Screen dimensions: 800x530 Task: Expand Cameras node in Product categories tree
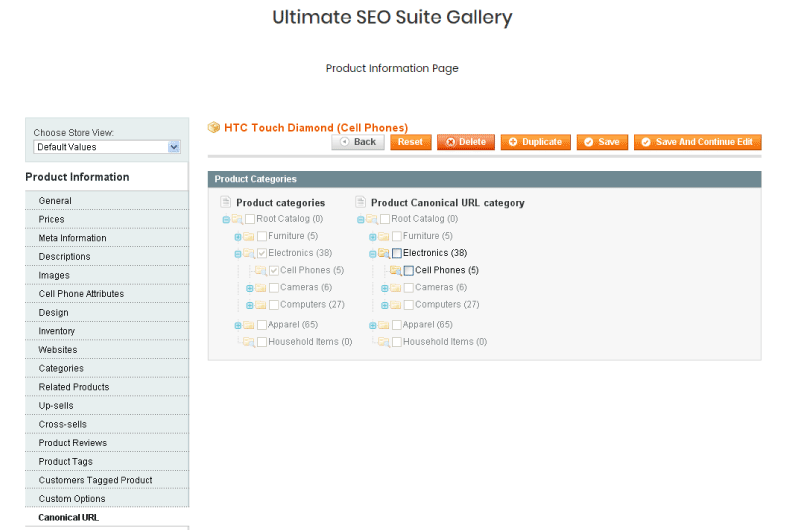click(249, 288)
